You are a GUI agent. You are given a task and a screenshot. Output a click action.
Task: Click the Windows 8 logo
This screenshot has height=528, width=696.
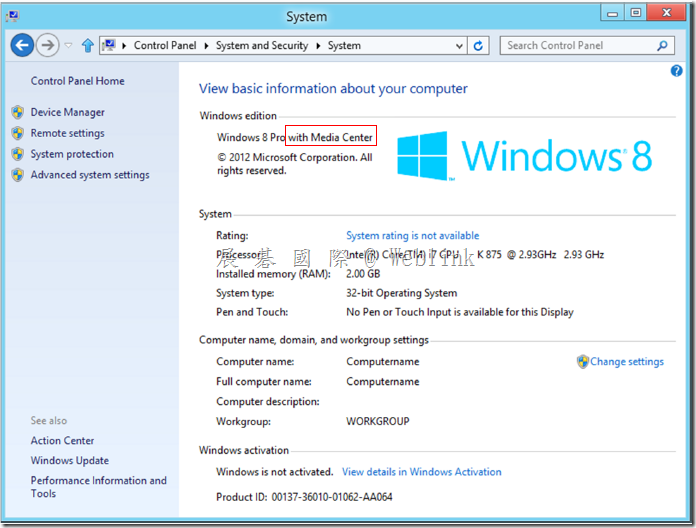tap(524, 156)
